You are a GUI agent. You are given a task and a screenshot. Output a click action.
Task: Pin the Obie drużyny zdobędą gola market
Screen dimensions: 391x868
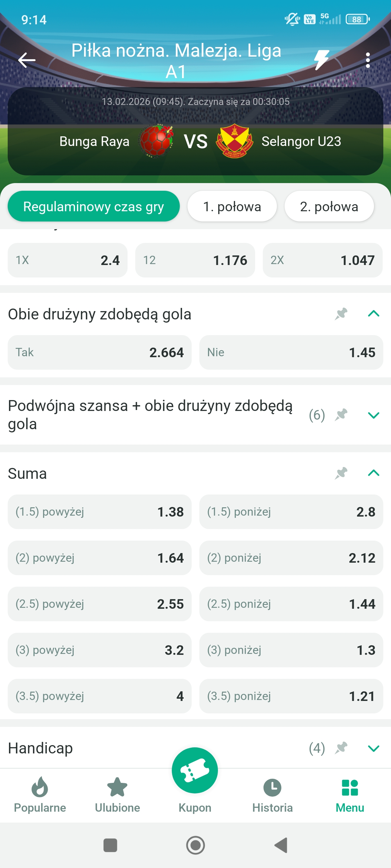[341, 314]
